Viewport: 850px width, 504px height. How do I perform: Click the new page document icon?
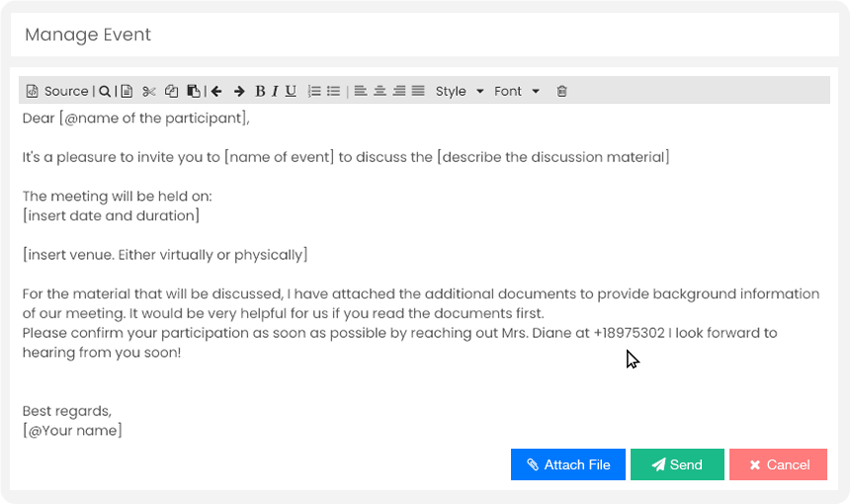point(127,91)
